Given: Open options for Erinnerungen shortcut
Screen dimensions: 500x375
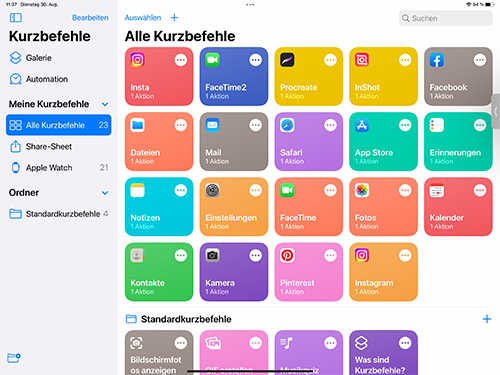Looking at the screenshot, I should (480, 125).
